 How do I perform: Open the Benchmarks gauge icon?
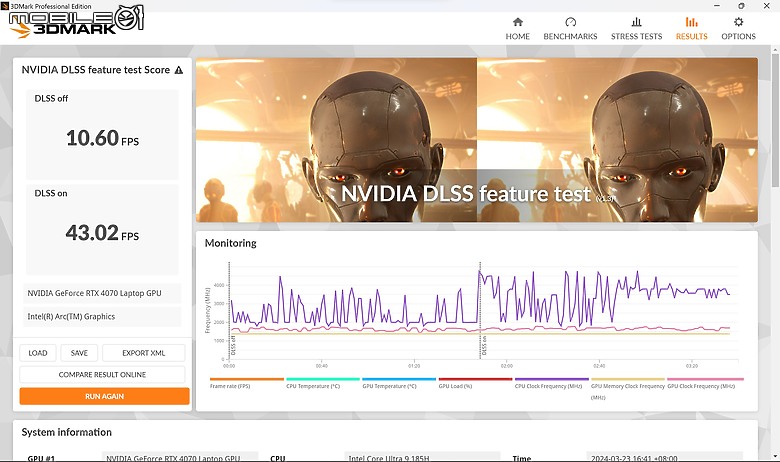point(570,22)
